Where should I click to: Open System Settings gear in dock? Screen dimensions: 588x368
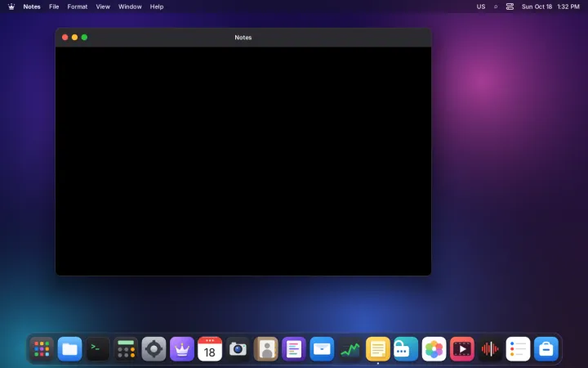[154, 349]
